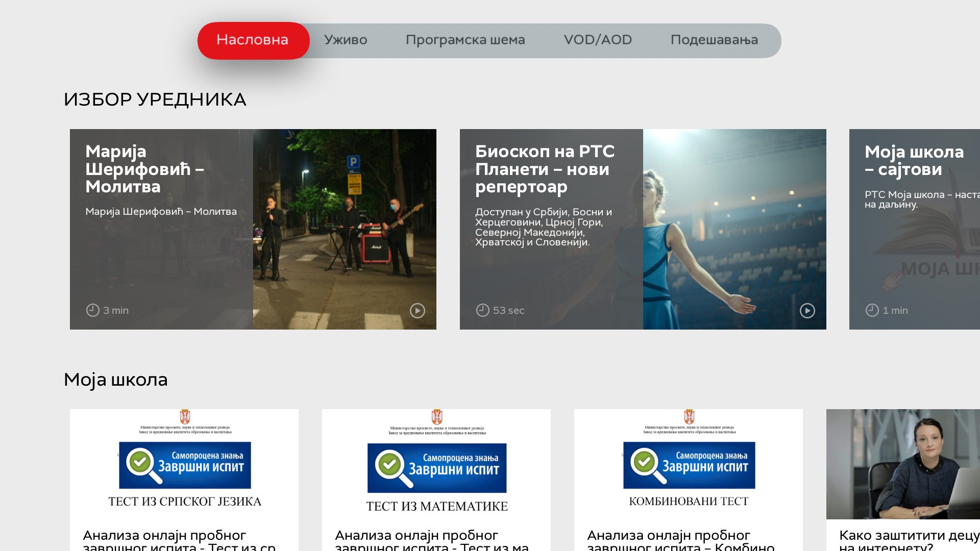Switch to the Уживо tab
The width and height of the screenshot is (980, 551).
coord(346,40)
